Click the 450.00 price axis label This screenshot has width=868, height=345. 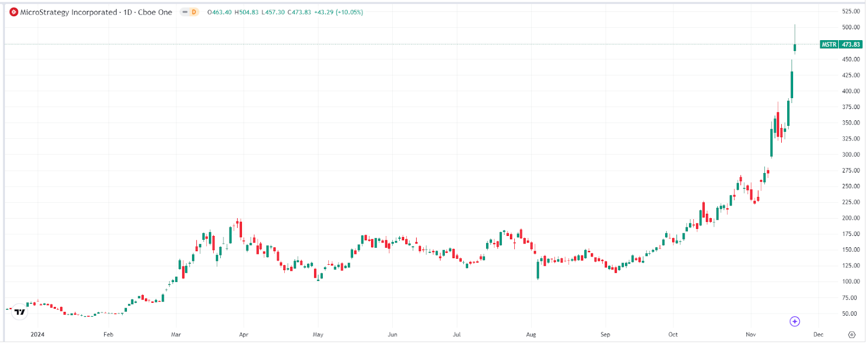851,59
